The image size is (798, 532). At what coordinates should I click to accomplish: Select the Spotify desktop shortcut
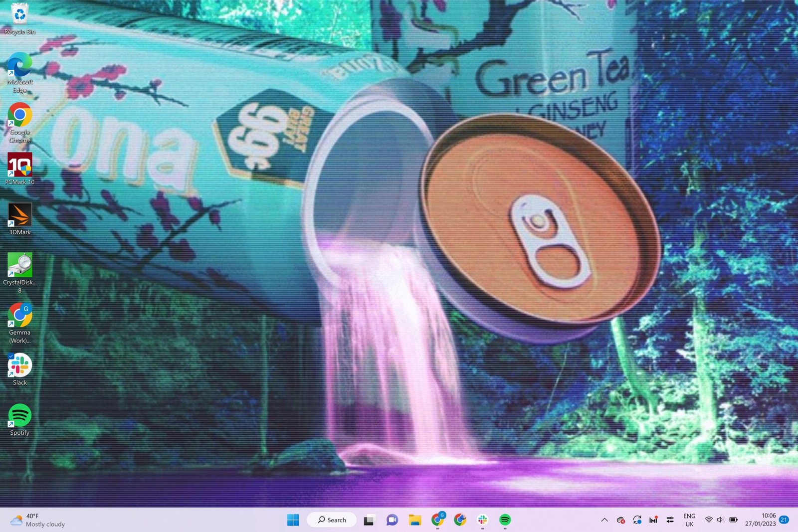click(x=20, y=420)
